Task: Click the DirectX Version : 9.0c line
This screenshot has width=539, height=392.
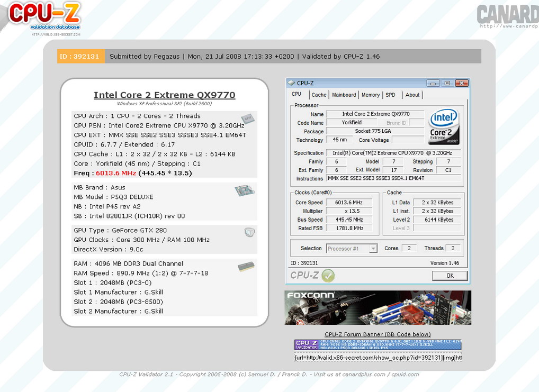Action: click(x=109, y=249)
